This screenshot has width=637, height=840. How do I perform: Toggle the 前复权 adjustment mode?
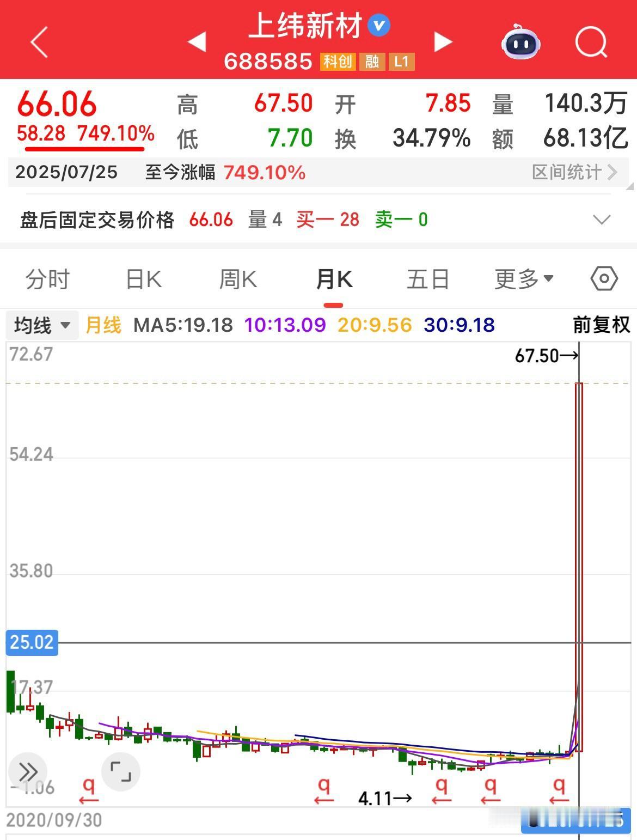[x=601, y=325]
